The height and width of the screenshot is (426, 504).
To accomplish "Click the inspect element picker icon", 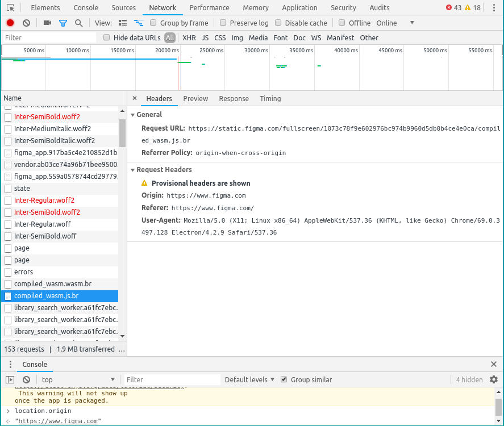I will click(x=10, y=8).
